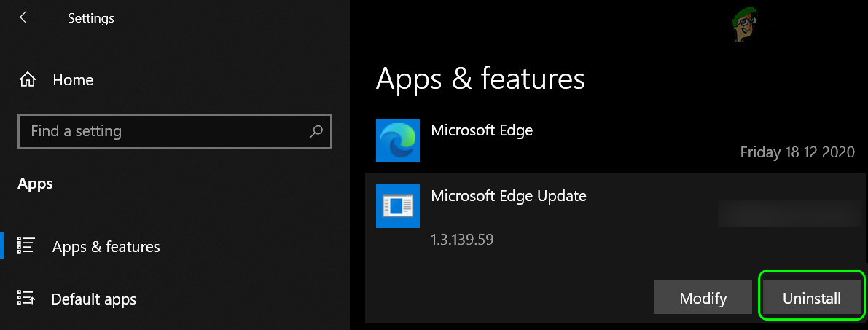Viewport: 868px width, 330px height.
Task: Click the Microsoft Edge Update app icon
Action: (x=397, y=205)
